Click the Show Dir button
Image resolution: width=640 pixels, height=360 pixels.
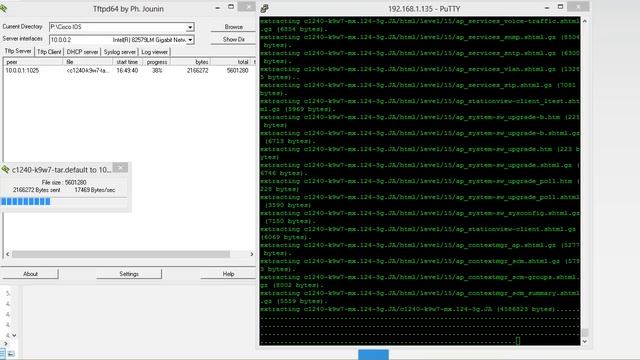233,40
